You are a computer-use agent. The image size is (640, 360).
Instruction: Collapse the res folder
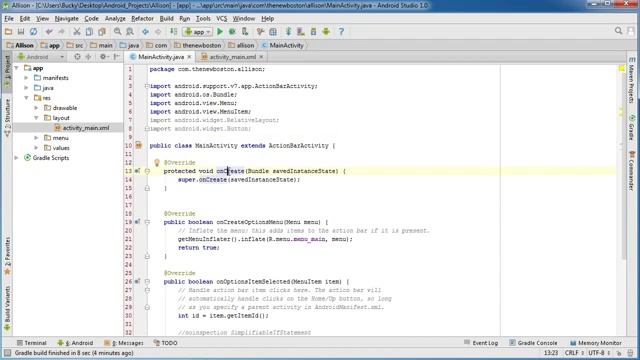point(26,98)
